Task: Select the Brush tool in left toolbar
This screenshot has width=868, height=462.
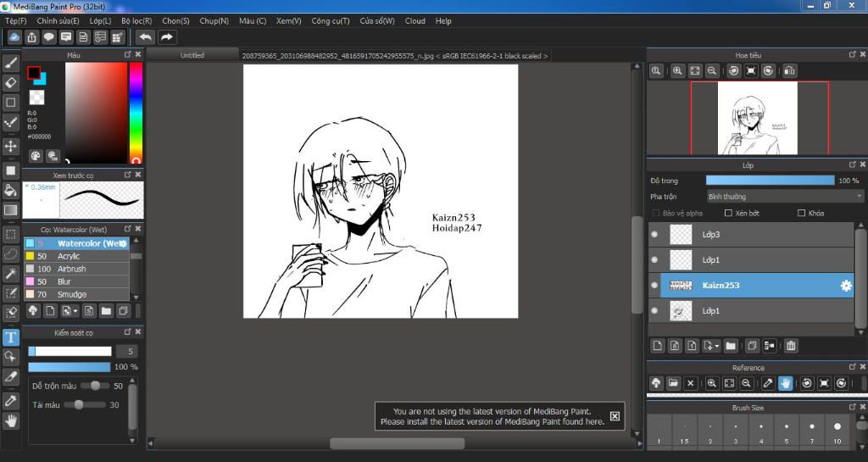Action: 10,63
